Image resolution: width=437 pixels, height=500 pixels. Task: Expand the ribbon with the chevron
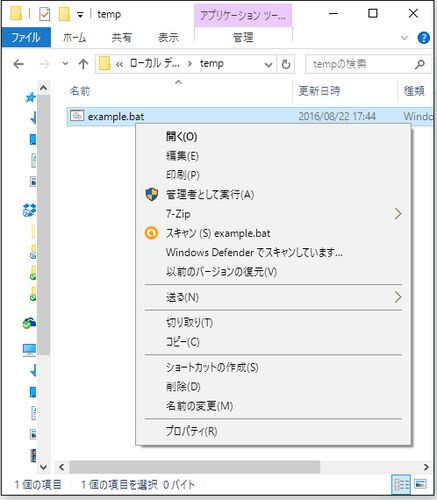click(x=404, y=38)
